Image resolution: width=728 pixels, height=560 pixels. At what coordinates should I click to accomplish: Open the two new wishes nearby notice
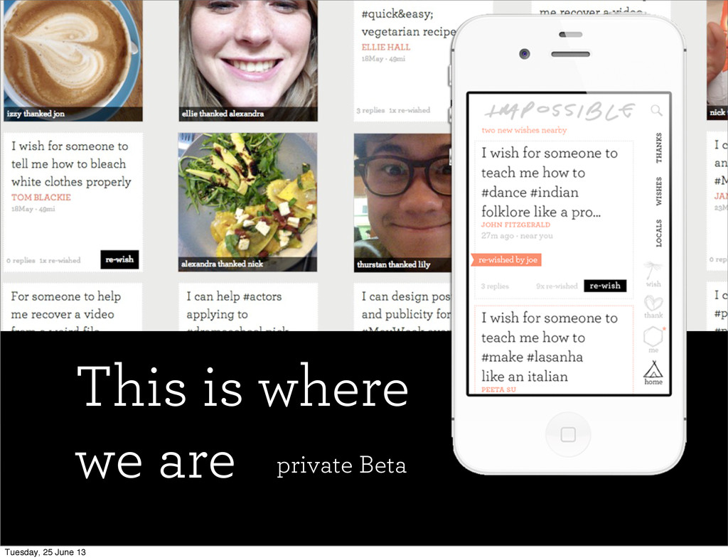[x=524, y=130]
